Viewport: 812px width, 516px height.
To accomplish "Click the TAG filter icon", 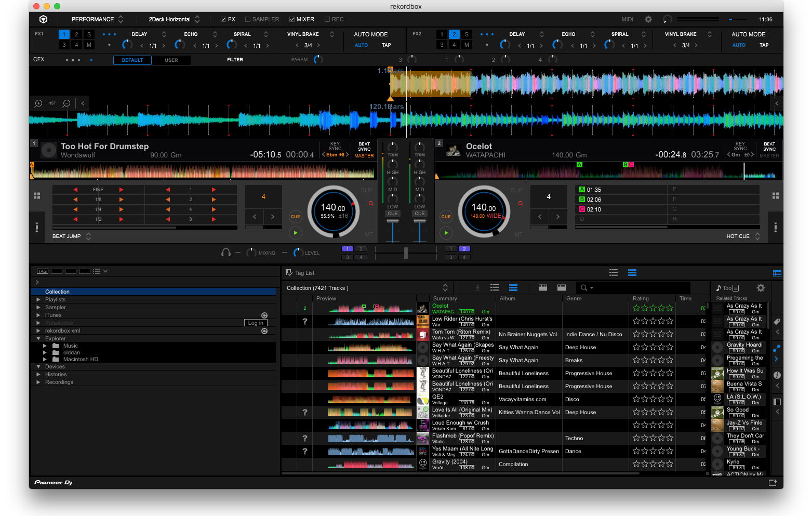I will point(43,271).
